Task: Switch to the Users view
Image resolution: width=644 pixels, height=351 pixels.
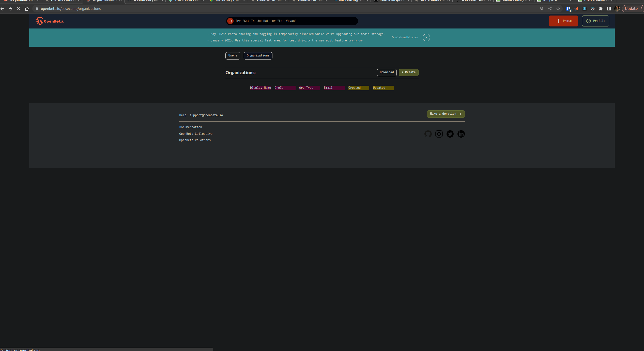Action: [x=233, y=56]
